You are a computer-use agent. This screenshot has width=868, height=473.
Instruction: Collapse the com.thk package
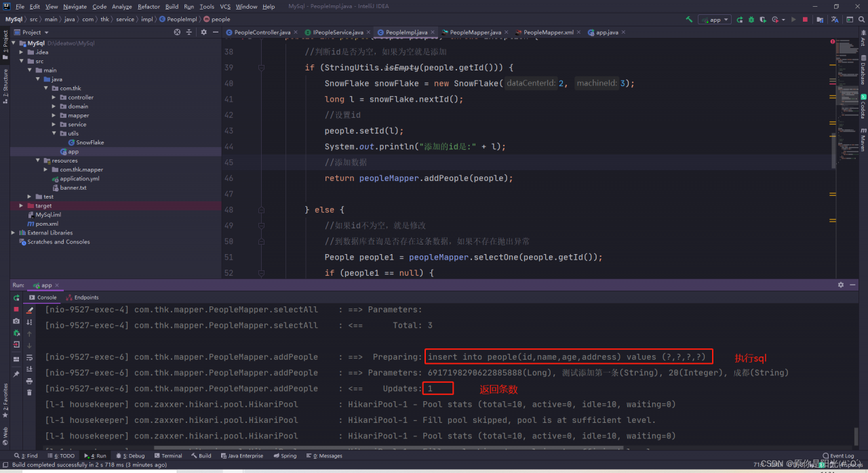46,88
